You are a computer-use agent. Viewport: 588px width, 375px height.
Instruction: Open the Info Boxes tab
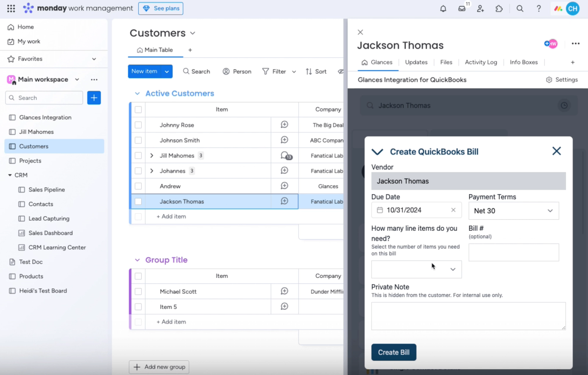pyautogui.click(x=523, y=62)
